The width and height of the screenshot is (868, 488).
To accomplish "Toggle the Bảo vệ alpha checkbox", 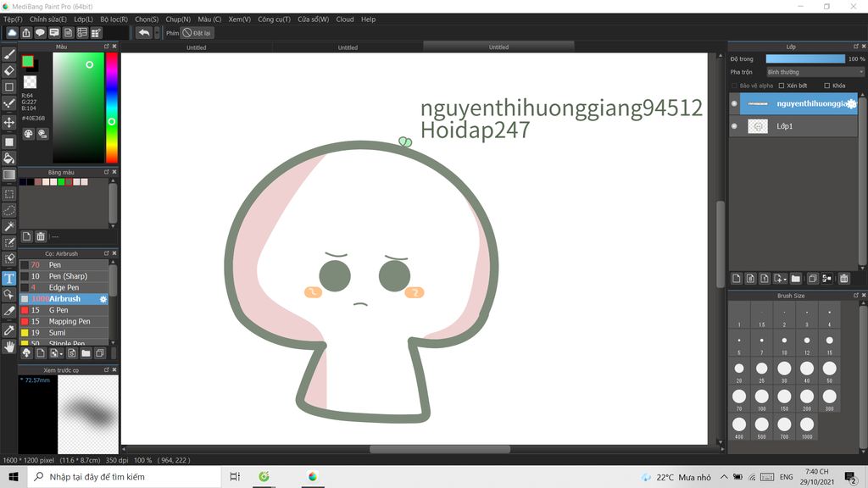I will 735,86.
